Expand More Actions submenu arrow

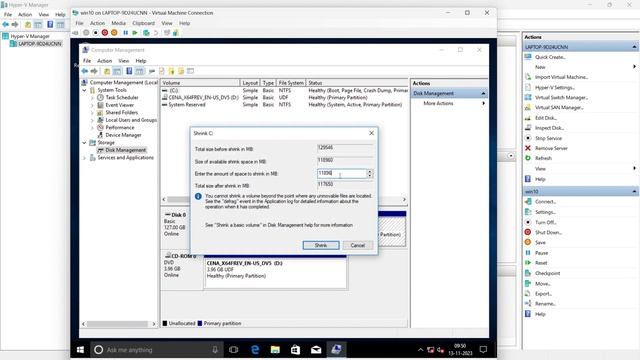[484, 103]
